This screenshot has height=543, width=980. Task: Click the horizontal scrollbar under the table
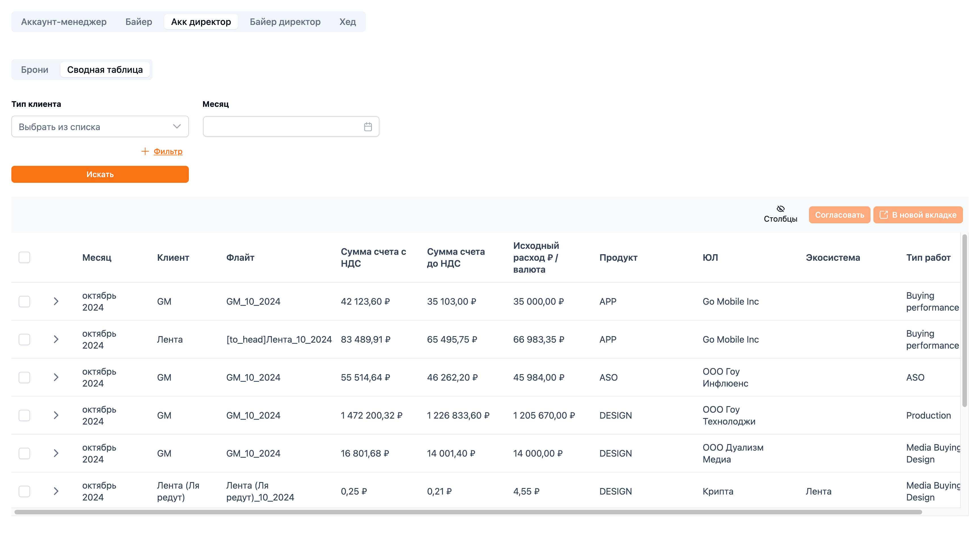coord(468,512)
